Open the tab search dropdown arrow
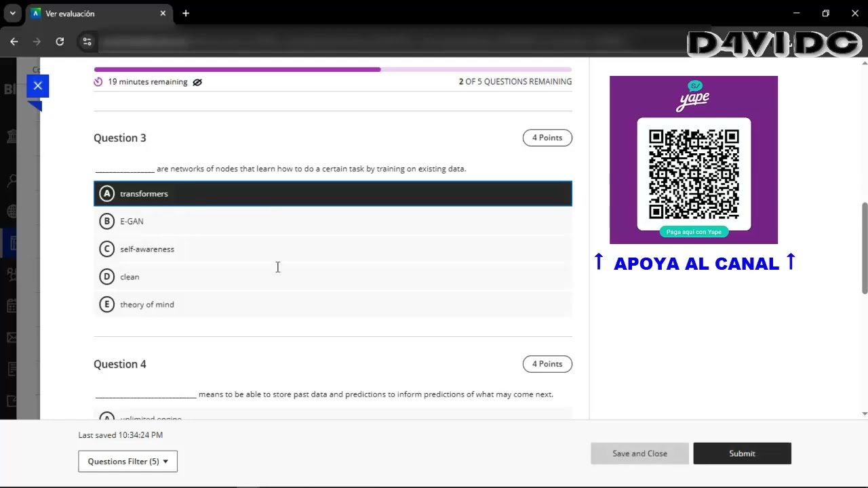 (x=12, y=14)
